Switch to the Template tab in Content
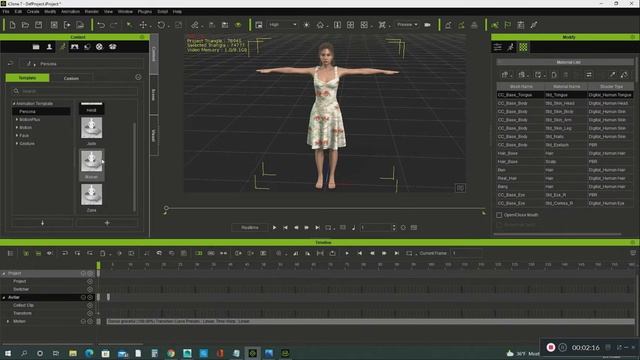Viewport: 640px width, 360px height. tap(27, 78)
